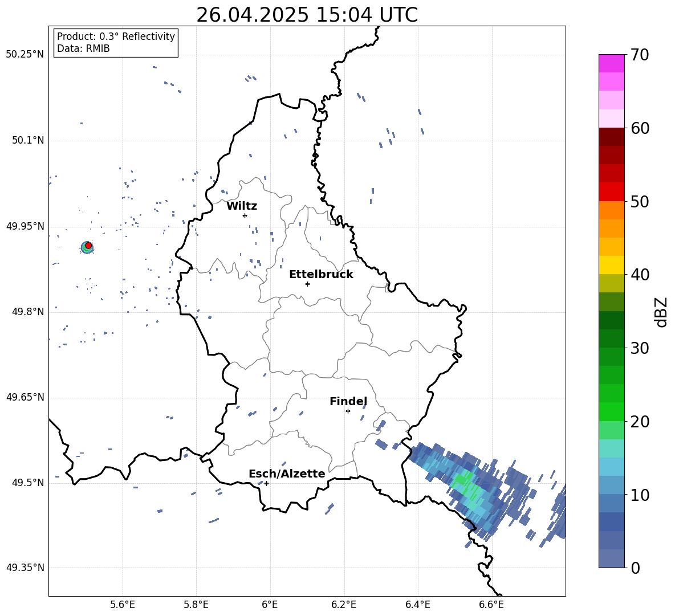Click the latitude label '50.1°N'
This screenshot has width=675, height=616.
click(27, 140)
